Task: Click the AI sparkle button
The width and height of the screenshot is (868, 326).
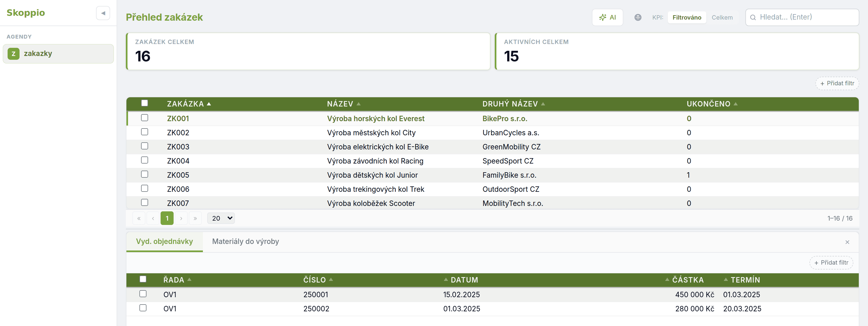Action: click(607, 17)
